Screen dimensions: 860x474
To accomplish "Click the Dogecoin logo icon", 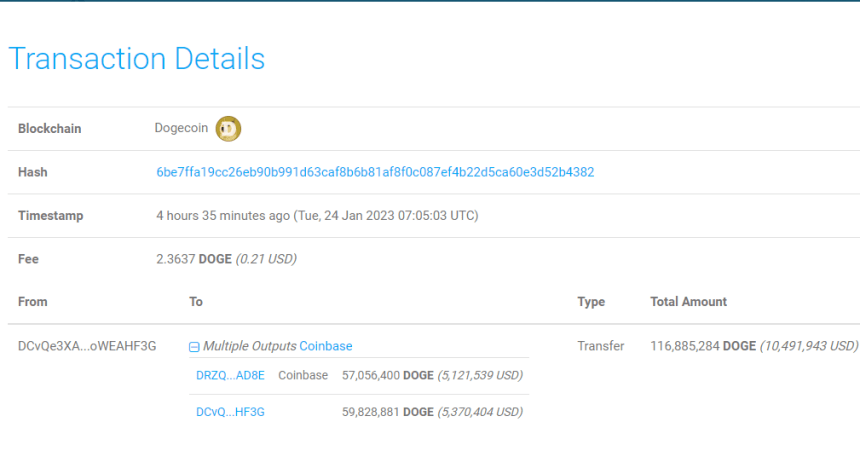I will click(x=228, y=129).
